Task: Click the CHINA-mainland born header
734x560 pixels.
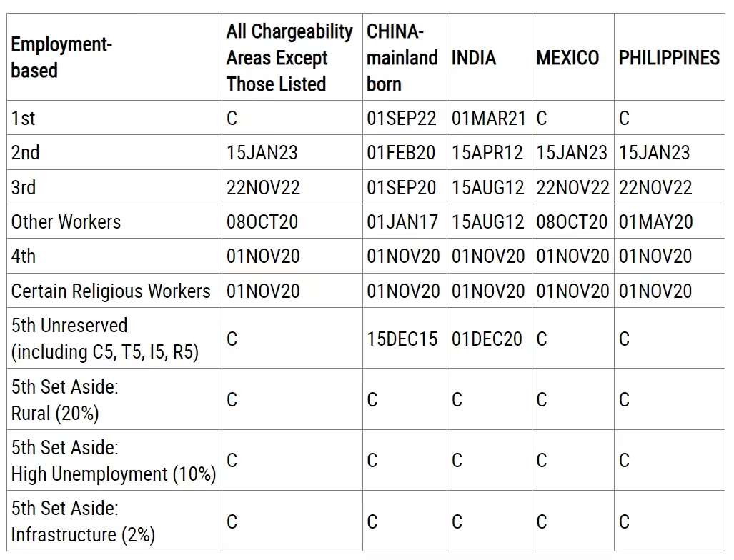Action: click(x=402, y=58)
